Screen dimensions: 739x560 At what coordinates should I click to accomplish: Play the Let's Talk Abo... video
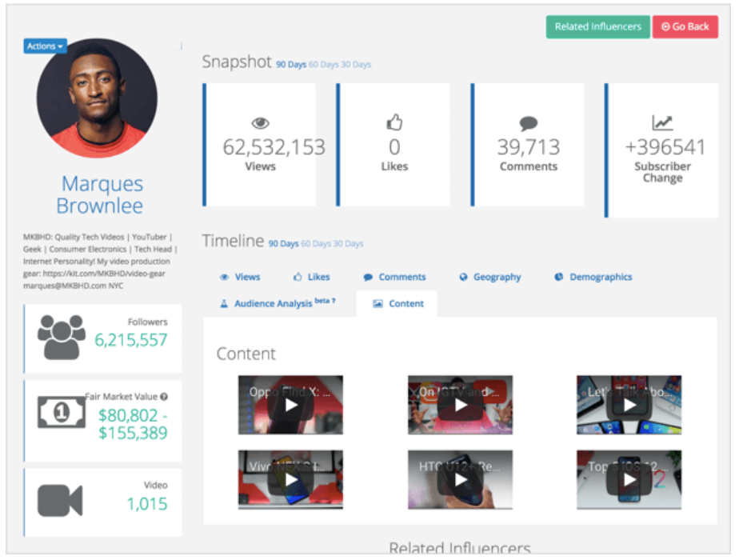coord(629,405)
